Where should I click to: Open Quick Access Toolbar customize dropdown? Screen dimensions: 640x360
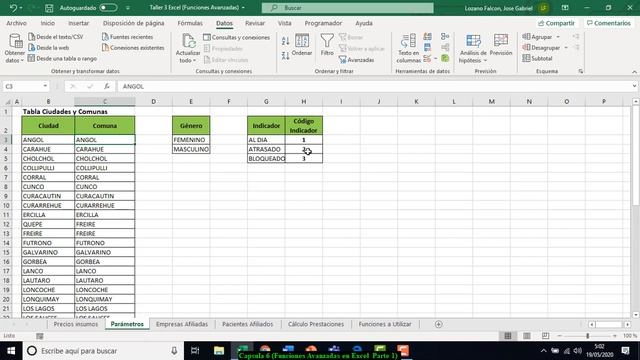(128, 8)
